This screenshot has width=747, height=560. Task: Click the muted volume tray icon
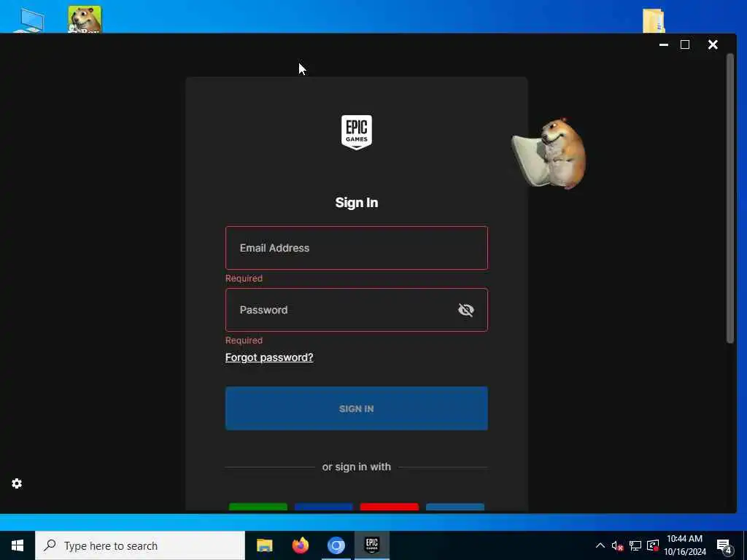point(617,545)
